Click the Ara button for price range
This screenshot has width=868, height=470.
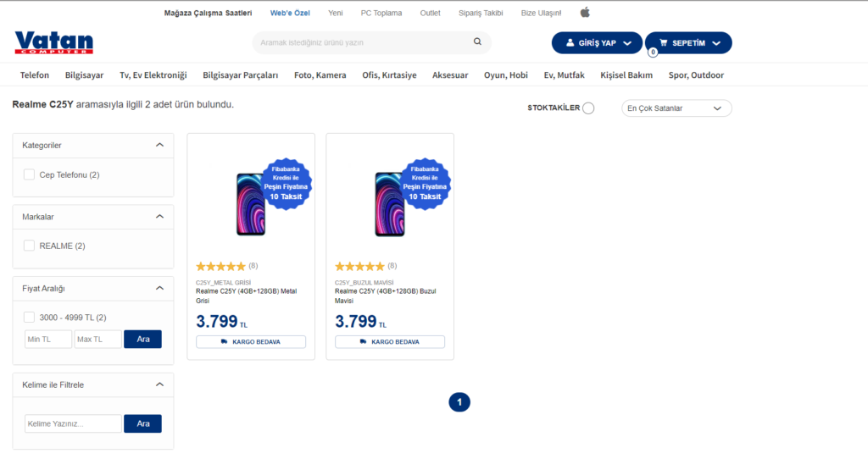pos(142,340)
